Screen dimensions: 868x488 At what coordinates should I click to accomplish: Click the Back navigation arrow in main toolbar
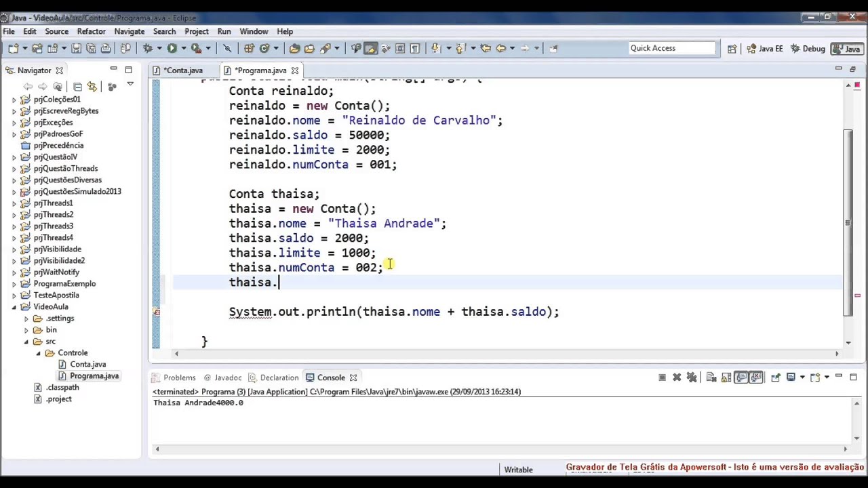click(501, 48)
